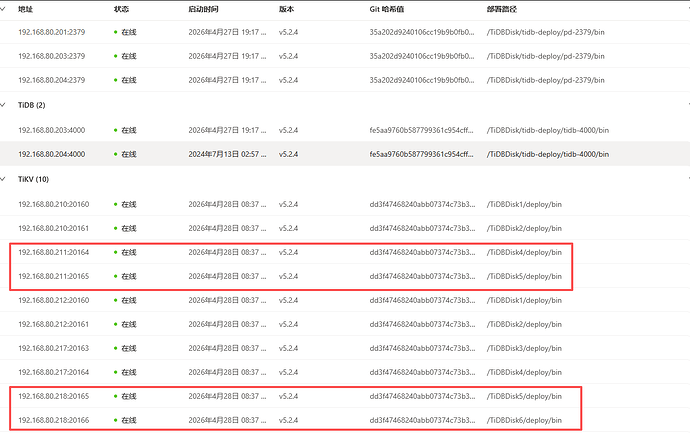Screen dimensions: 690x442
Task: Click start time of row 192.168.80.203:4000
Action: pos(227,130)
